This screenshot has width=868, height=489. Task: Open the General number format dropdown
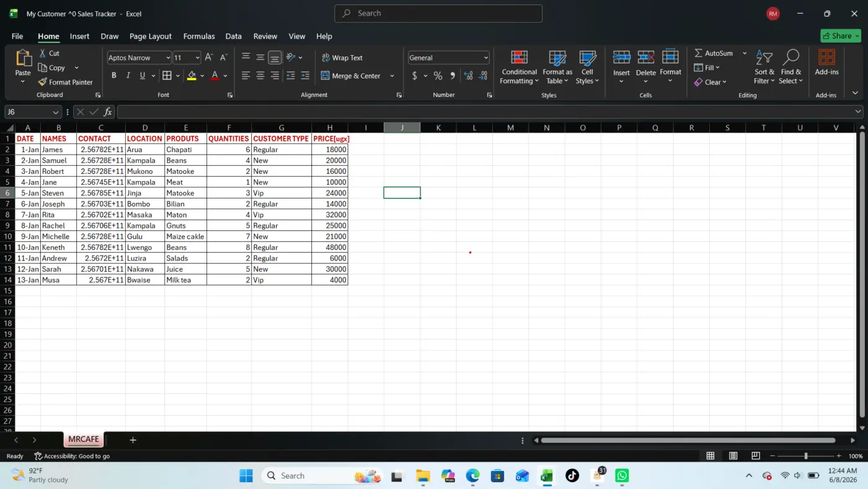point(485,58)
